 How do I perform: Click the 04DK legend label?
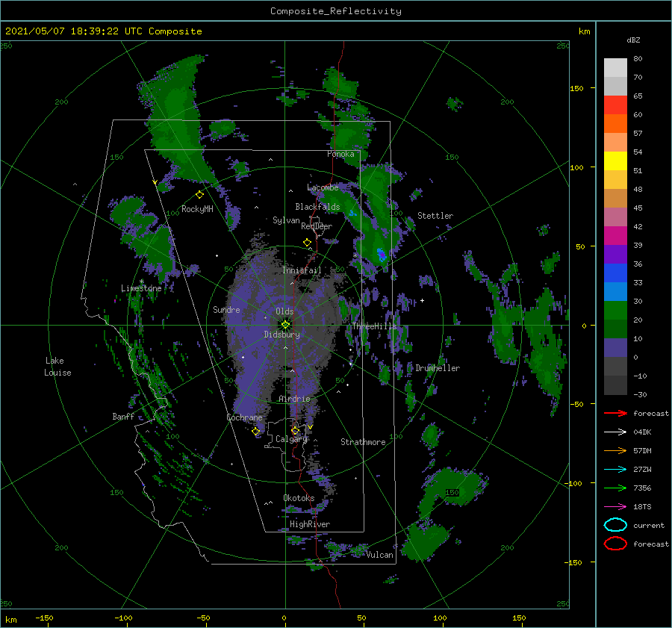(x=642, y=432)
